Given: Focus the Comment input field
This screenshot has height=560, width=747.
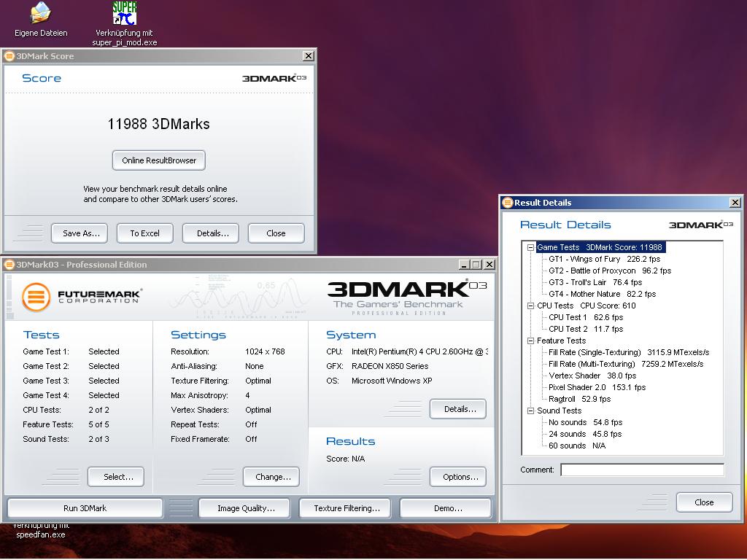Looking at the screenshot, I should coord(642,470).
